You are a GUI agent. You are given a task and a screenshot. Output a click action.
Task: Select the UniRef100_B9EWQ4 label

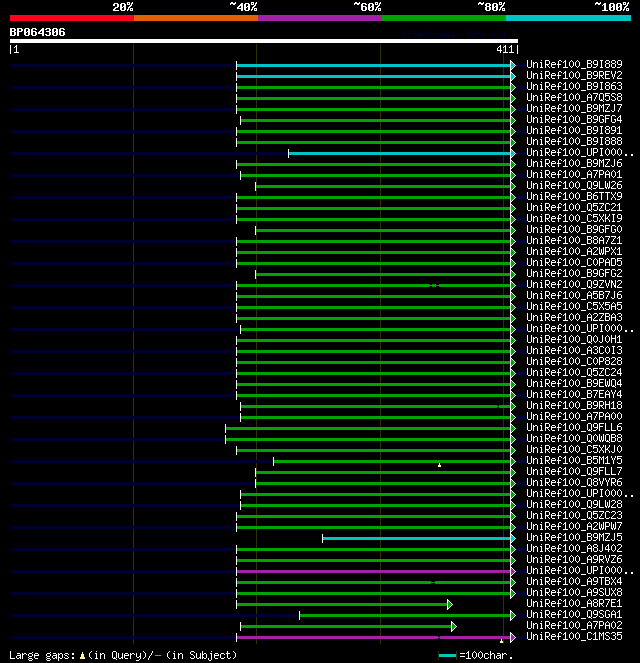click(574, 383)
